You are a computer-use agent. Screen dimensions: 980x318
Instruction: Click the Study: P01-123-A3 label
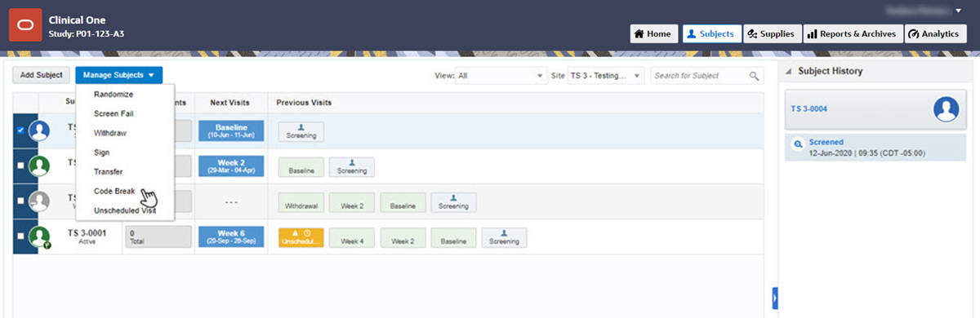(x=87, y=34)
